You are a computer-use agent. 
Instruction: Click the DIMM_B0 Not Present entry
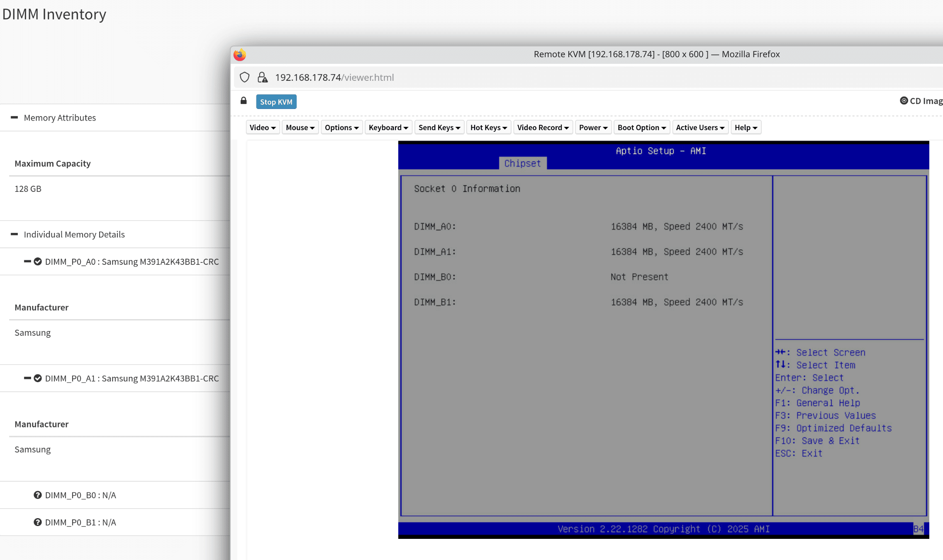tap(541, 277)
